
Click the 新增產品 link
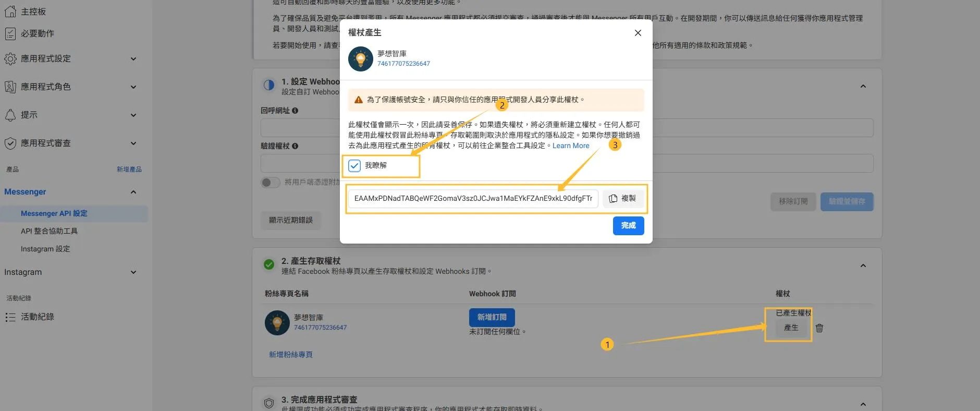tap(129, 170)
